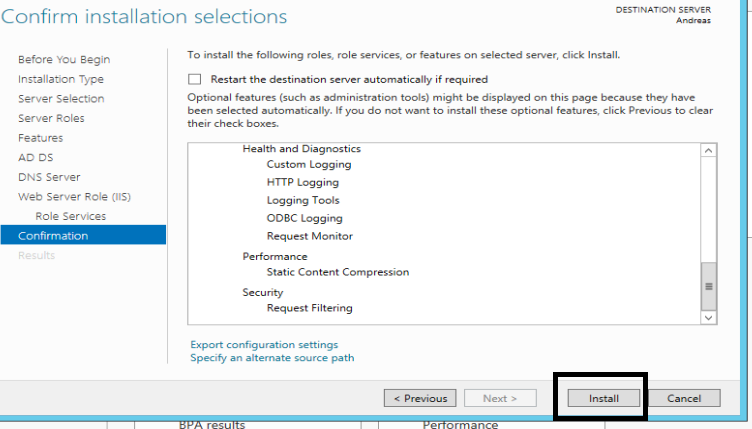
Task: Select Request Filtering in the features list
Action: click(309, 308)
